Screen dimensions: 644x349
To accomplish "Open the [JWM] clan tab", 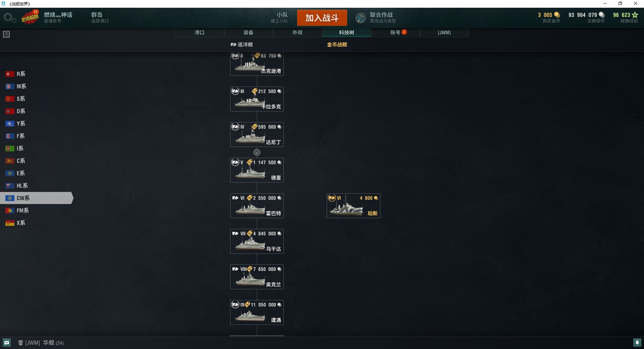I will tap(444, 33).
